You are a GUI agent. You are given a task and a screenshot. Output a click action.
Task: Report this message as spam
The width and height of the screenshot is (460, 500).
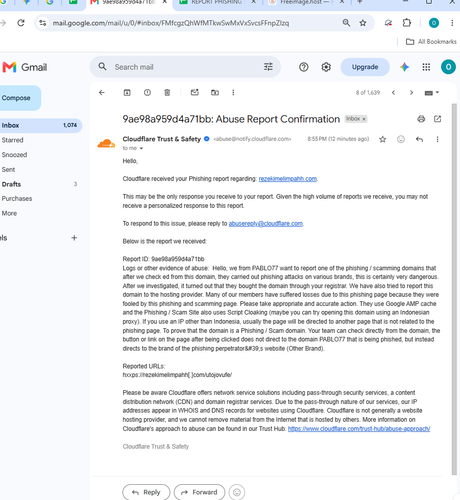pos(147,93)
